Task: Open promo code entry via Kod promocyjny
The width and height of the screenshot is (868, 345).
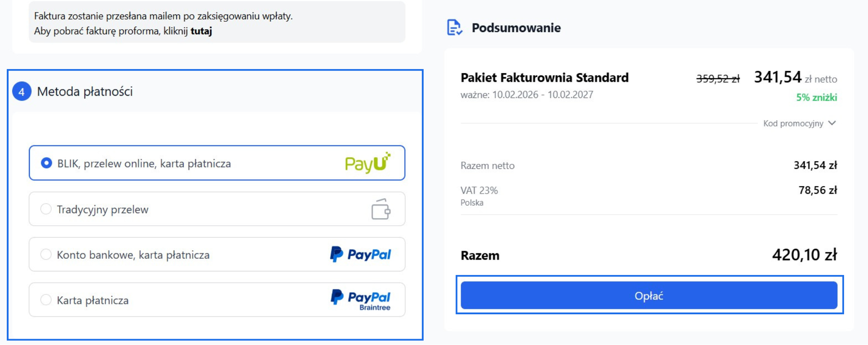Action: click(793, 123)
